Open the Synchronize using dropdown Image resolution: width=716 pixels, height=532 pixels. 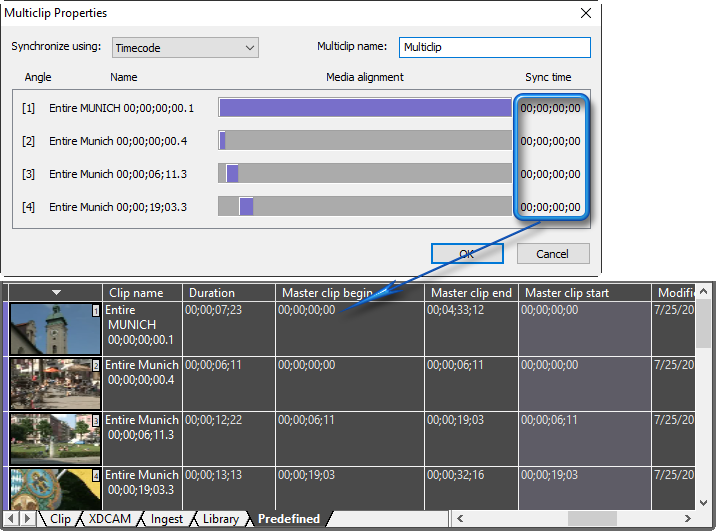[x=184, y=47]
